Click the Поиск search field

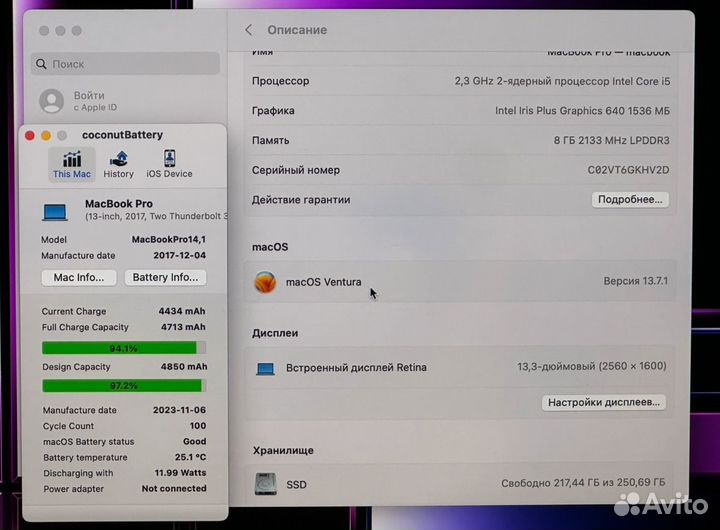[125, 64]
